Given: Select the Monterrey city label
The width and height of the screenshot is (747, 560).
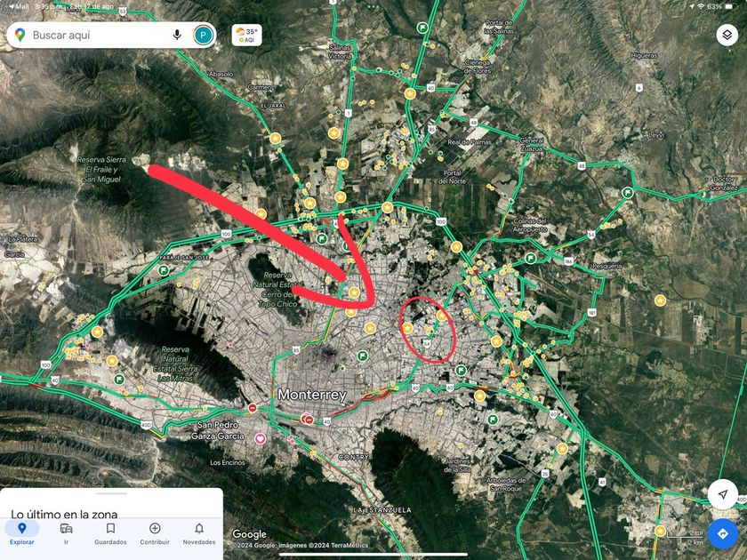Looking at the screenshot, I should coord(312,395).
